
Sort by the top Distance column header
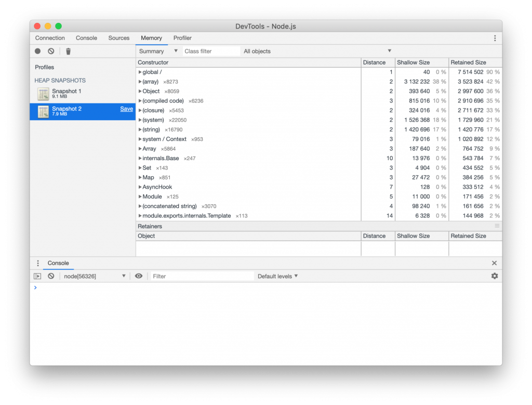coord(378,62)
